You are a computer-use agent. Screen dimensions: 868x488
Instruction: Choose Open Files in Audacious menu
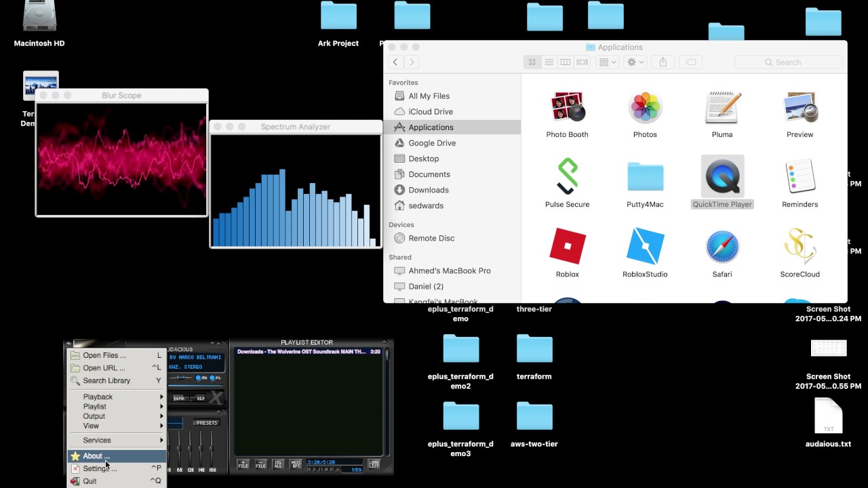pos(117,355)
